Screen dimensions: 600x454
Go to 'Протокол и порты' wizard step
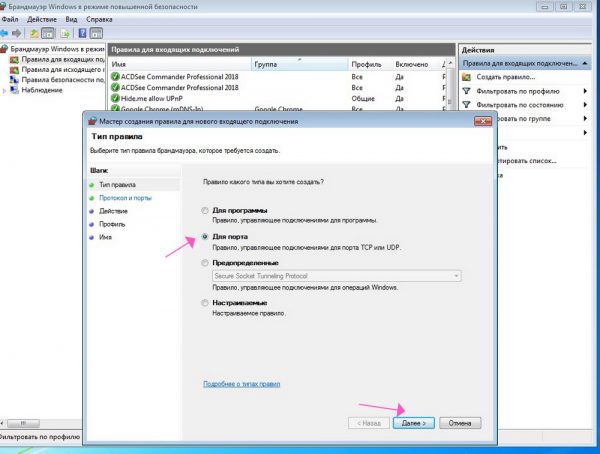click(126, 198)
